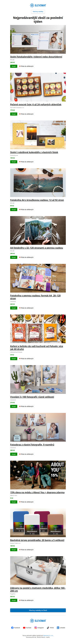Add Fotoobraz z vlastní fotografie to favorites
This screenshot has height=644, width=76.
(x=26, y=454)
